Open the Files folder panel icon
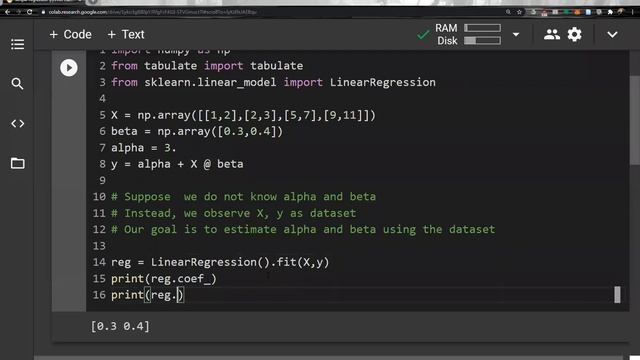This screenshot has height=360, width=640. 18,163
